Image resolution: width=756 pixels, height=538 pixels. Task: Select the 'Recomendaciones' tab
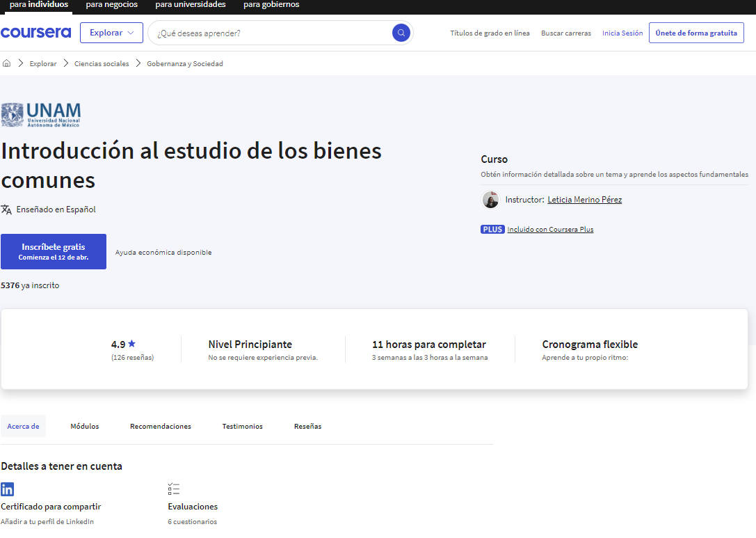pyautogui.click(x=161, y=426)
